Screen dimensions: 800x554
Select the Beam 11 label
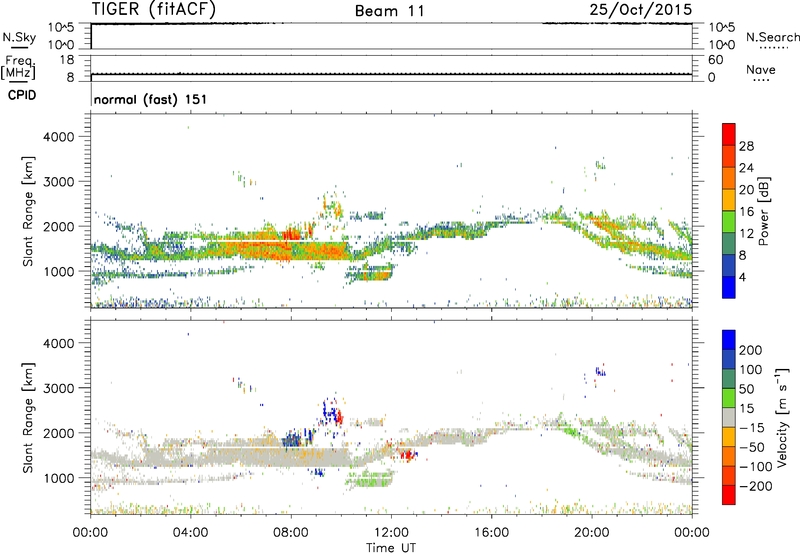coord(389,11)
